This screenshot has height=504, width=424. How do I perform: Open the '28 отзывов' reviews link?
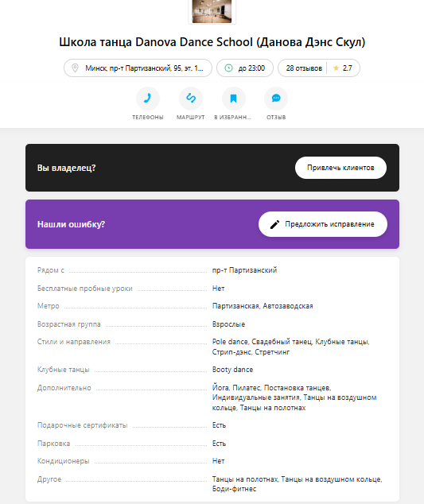click(x=304, y=68)
